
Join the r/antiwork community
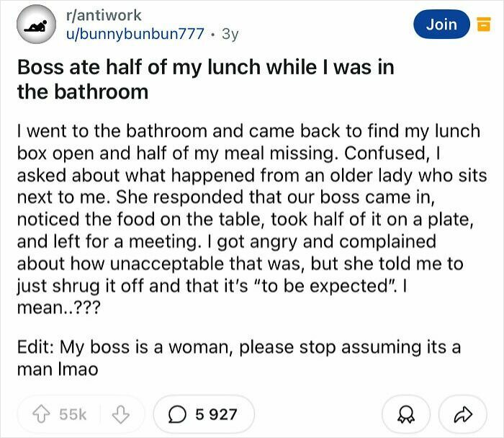click(441, 24)
